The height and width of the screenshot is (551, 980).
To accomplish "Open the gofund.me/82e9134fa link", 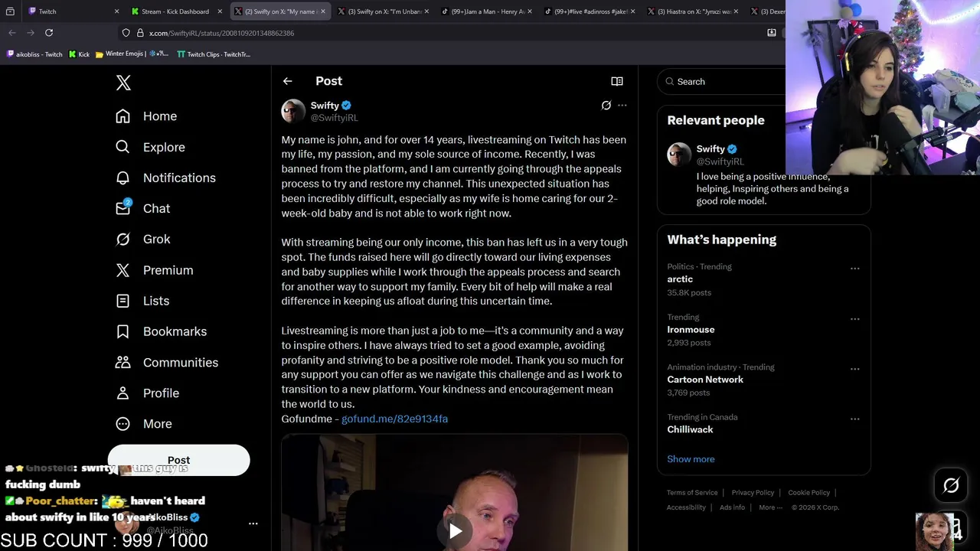I will (394, 419).
